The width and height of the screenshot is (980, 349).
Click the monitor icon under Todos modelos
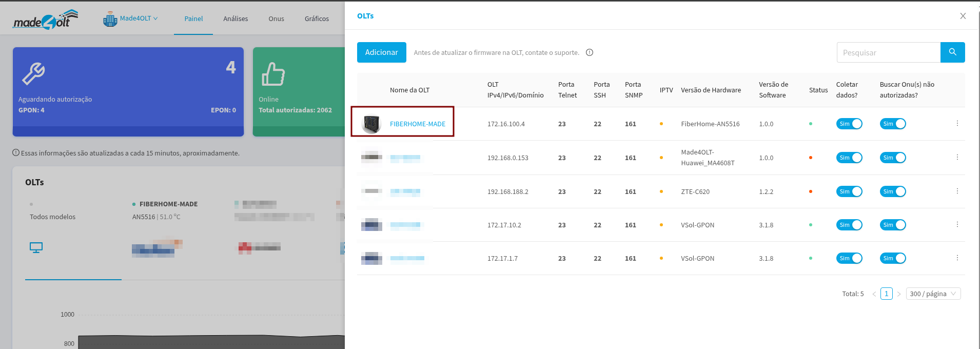36,247
